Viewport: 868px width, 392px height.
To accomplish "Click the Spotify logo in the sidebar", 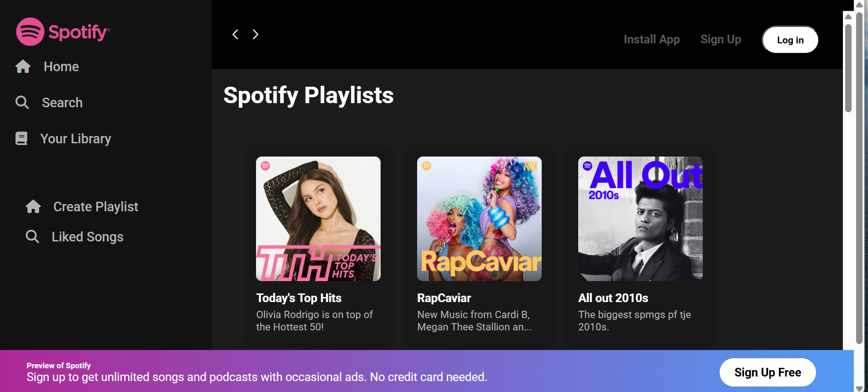I will click(x=63, y=31).
